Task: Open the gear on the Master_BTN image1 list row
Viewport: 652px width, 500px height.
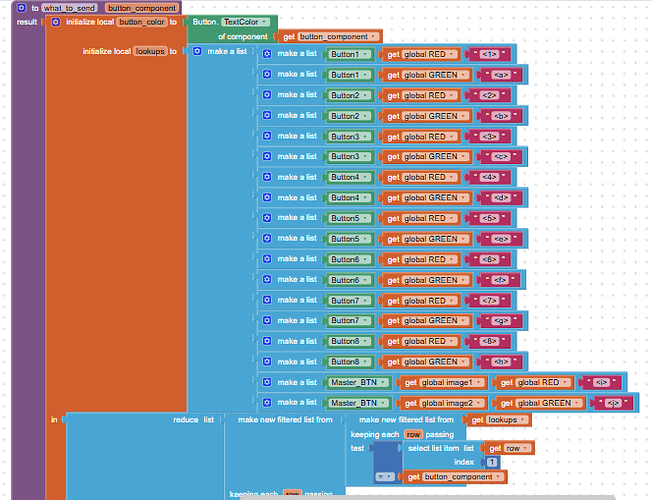Action: [x=267, y=382]
